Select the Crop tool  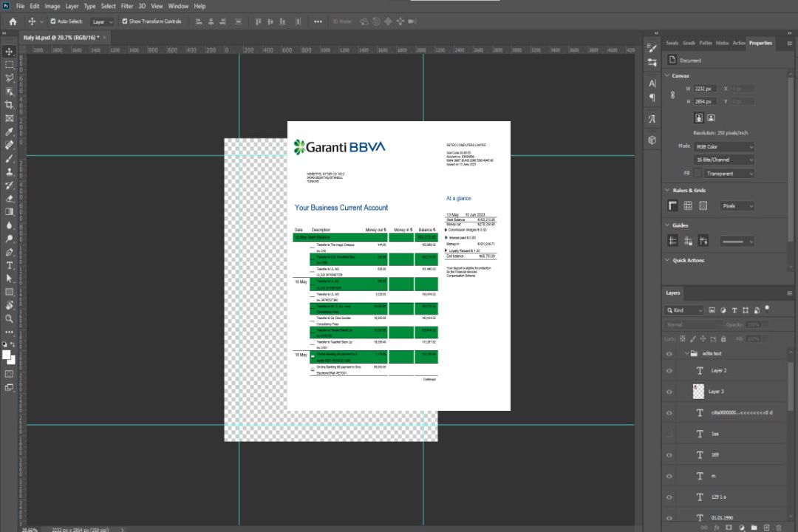(9, 105)
